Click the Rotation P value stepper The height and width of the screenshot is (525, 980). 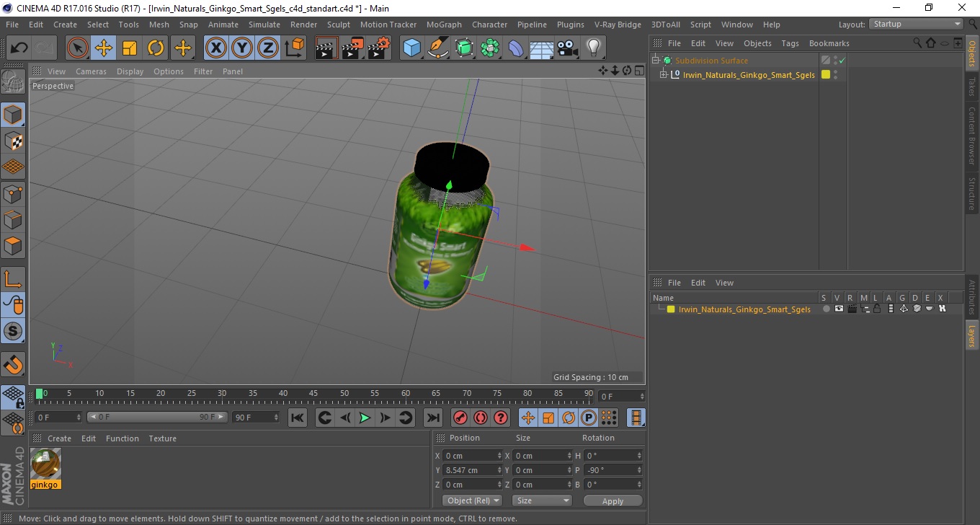point(639,470)
